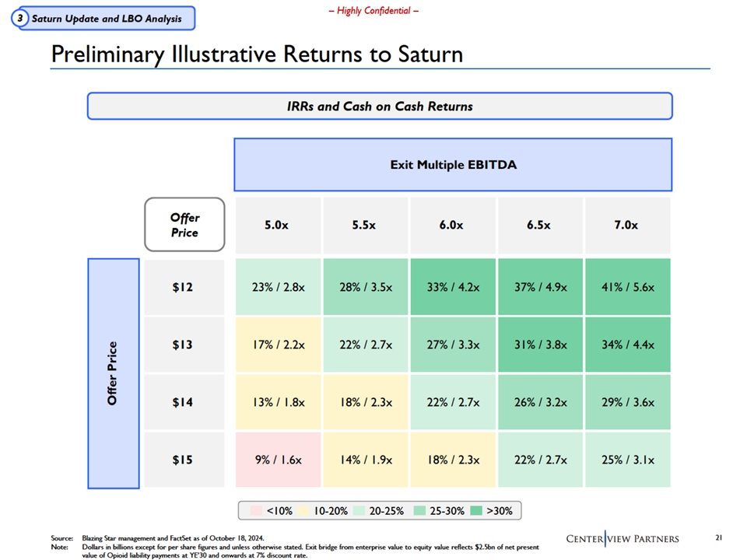
Task: Select the 7.0x exit multiple column header
Action: click(627, 226)
